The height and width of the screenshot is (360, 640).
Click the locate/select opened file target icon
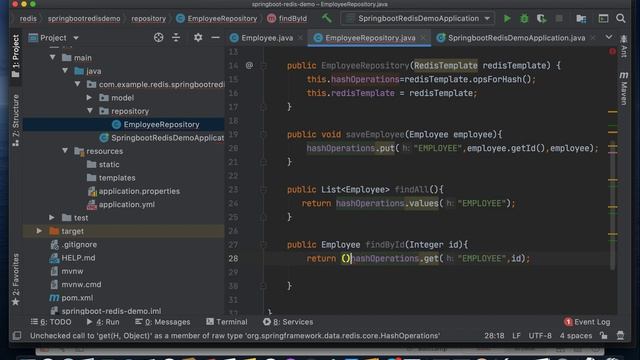point(158,38)
